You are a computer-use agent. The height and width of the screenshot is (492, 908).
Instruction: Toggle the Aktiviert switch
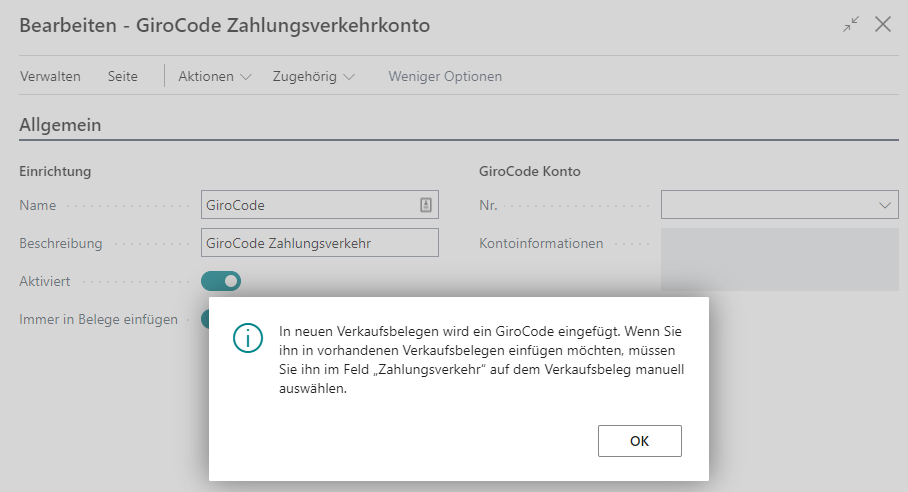(x=221, y=281)
